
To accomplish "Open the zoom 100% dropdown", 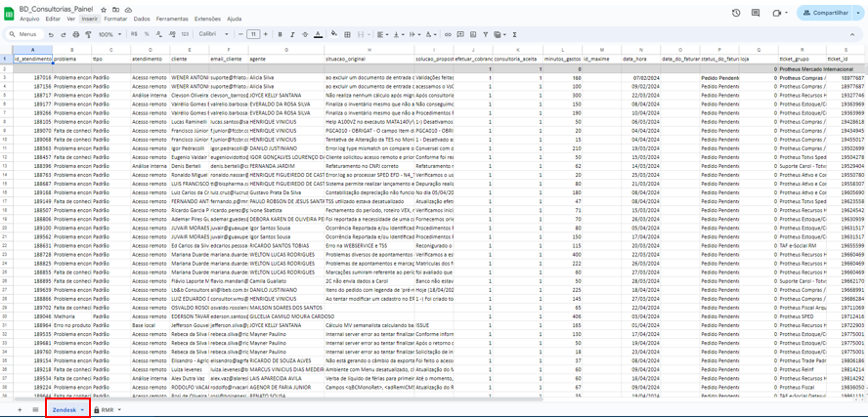I will pyautogui.click(x=110, y=34).
